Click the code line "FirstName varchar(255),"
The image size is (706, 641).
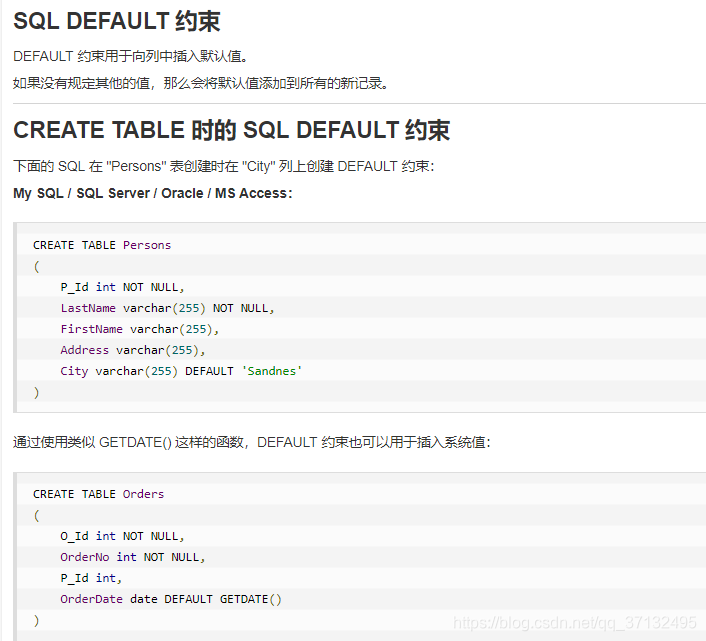[140, 329]
